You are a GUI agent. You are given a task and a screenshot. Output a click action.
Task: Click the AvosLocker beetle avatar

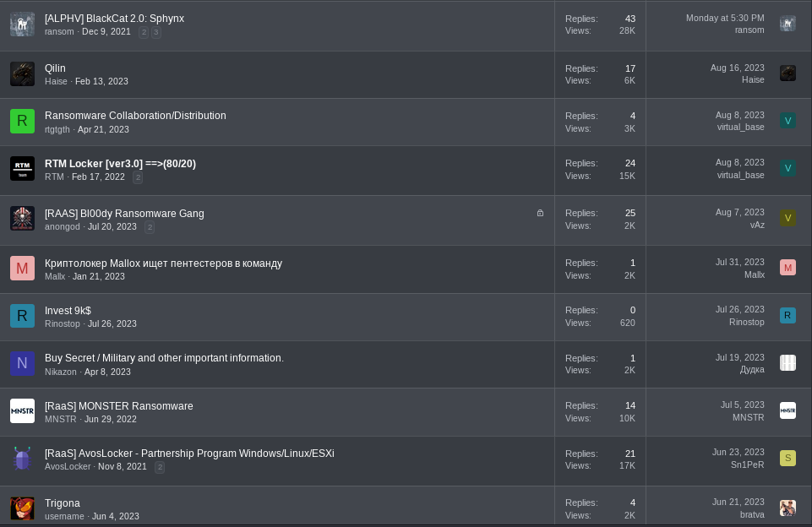(22, 459)
